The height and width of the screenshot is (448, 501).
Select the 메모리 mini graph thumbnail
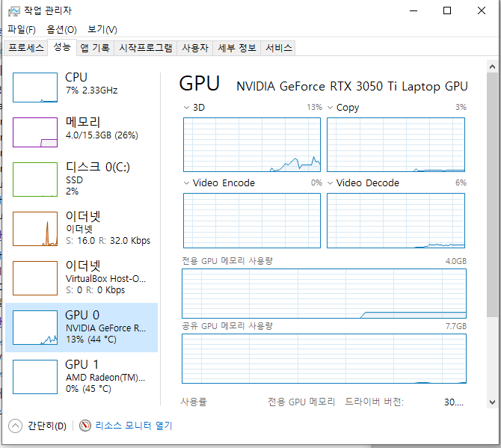coord(35,132)
